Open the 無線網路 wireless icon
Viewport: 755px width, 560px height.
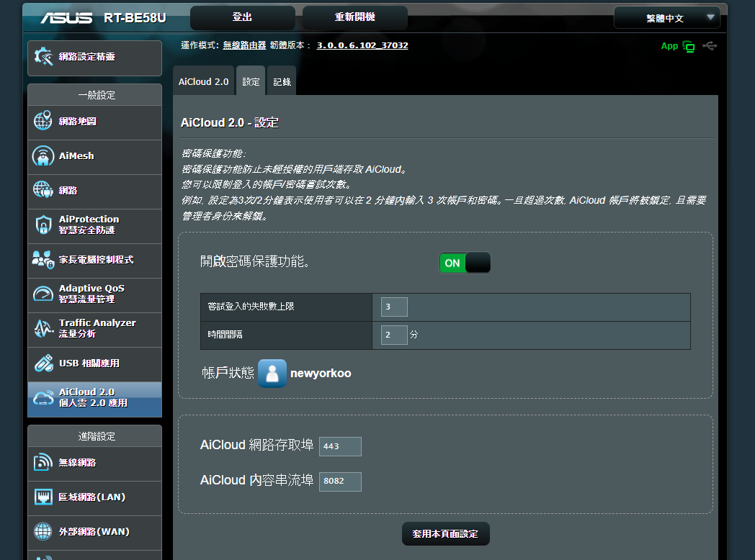coord(43,462)
